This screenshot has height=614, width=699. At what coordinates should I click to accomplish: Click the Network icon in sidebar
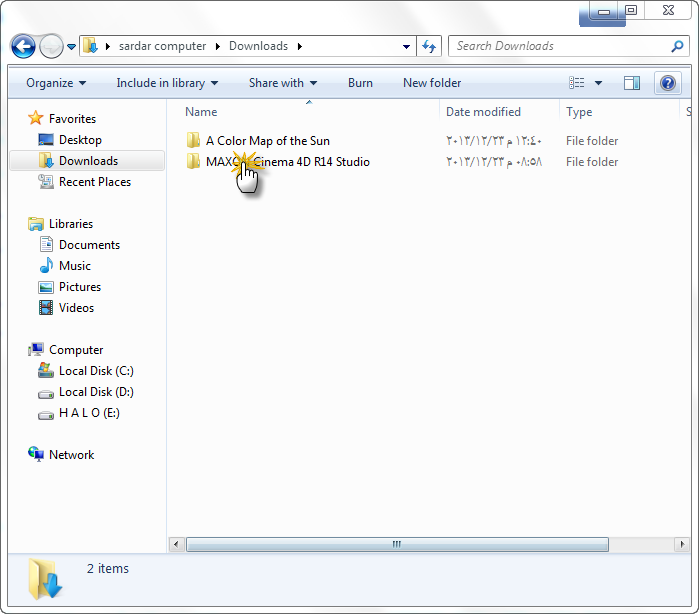point(37,455)
